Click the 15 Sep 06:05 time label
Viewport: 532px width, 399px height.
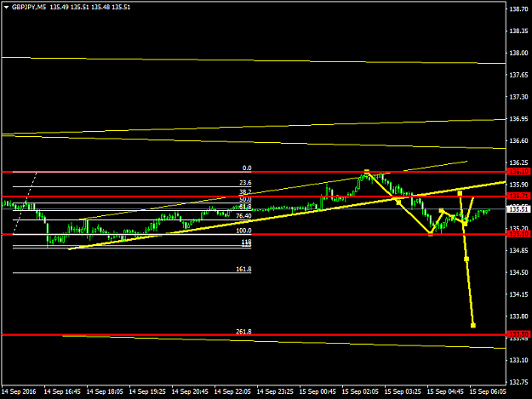[x=488, y=391]
